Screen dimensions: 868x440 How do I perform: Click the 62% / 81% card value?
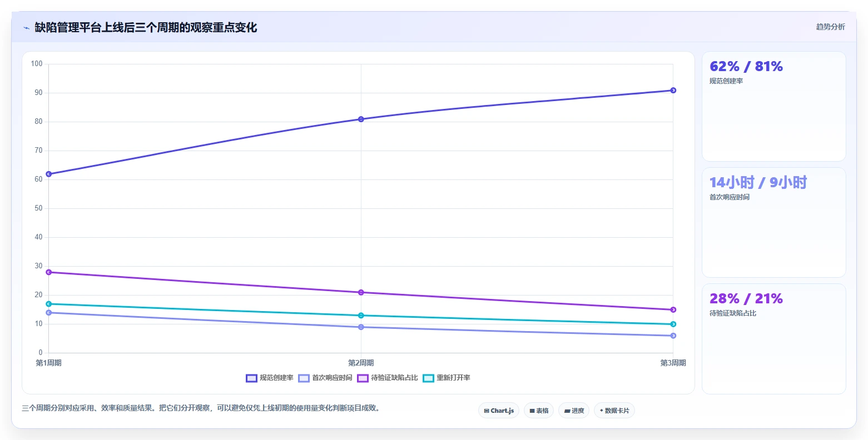[746, 67]
